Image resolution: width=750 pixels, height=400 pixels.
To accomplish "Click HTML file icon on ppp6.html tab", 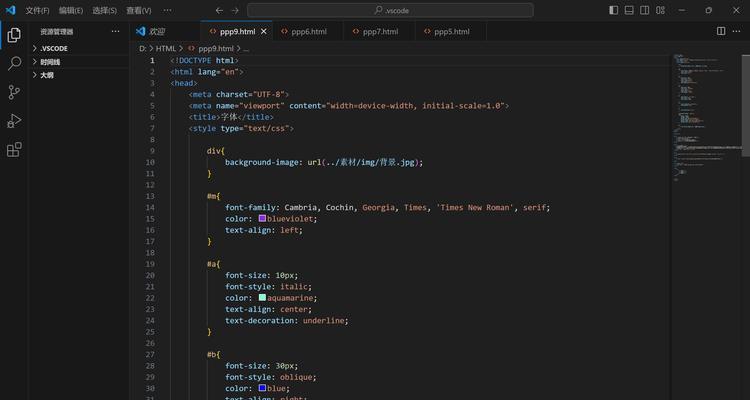I will point(285,32).
